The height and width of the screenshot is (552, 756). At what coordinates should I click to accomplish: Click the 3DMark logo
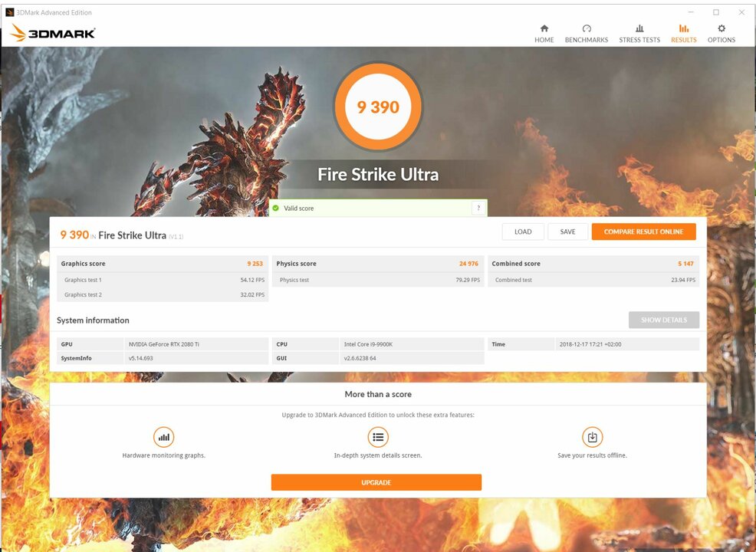point(52,33)
